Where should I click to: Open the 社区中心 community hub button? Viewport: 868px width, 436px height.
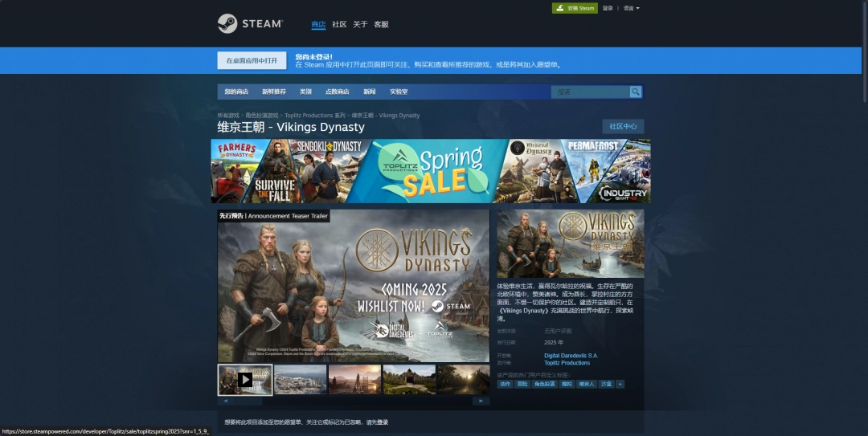(623, 126)
